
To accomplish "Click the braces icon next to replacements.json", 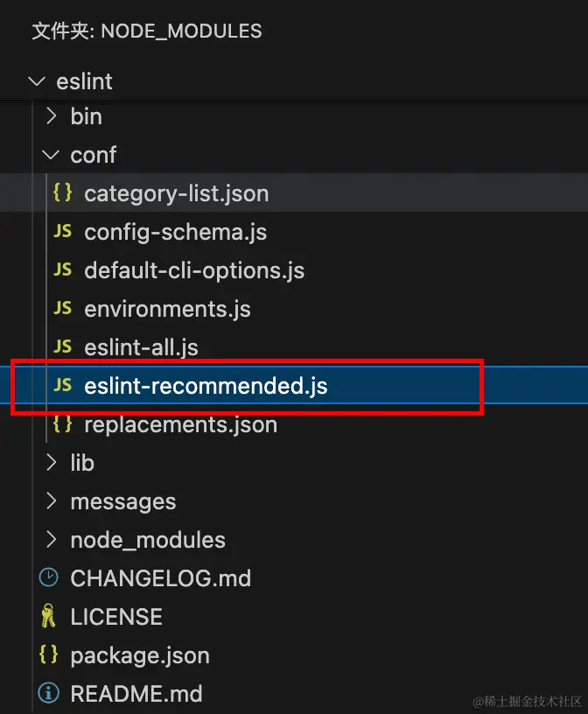I will tap(62, 424).
